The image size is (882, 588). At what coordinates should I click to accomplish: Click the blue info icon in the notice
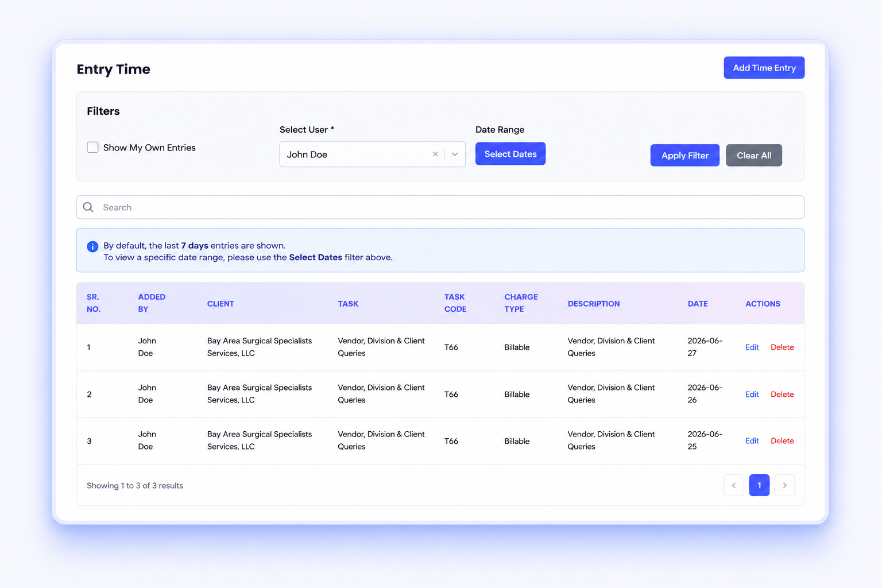tap(92, 246)
